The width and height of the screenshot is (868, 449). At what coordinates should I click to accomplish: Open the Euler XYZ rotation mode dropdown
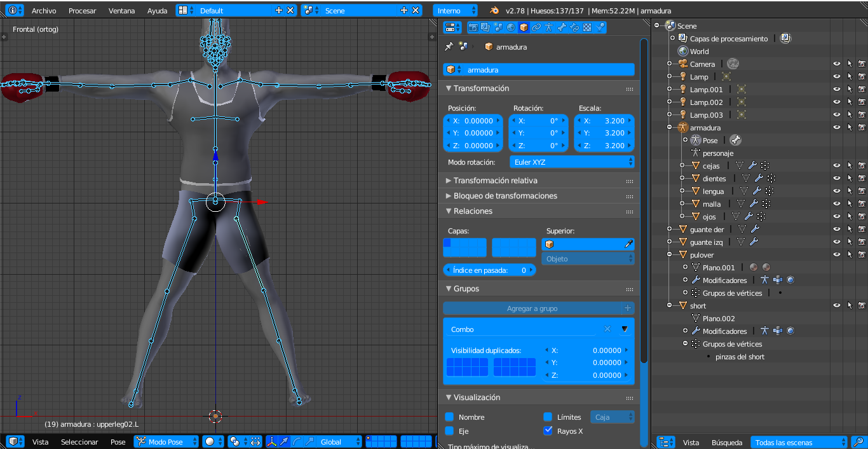pos(572,162)
